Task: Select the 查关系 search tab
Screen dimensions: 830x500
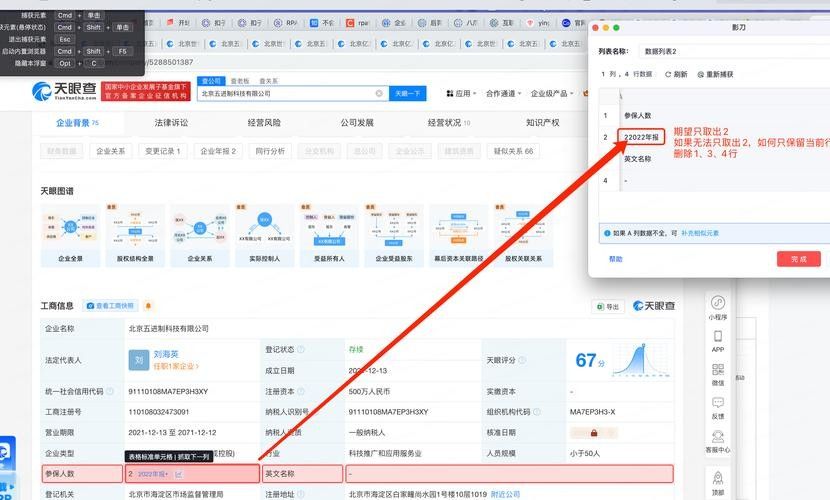Action: pos(268,81)
